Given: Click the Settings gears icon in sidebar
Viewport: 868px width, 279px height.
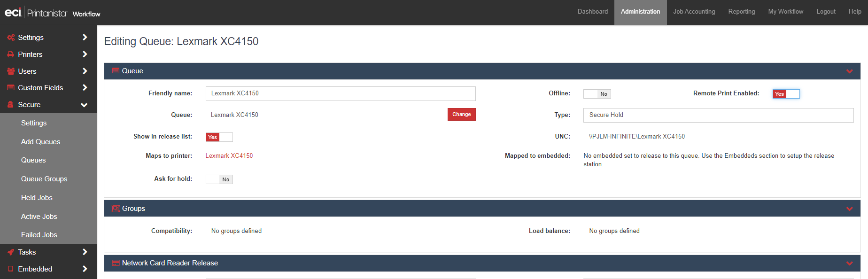Looking at the screenshot, I should 11,38.
